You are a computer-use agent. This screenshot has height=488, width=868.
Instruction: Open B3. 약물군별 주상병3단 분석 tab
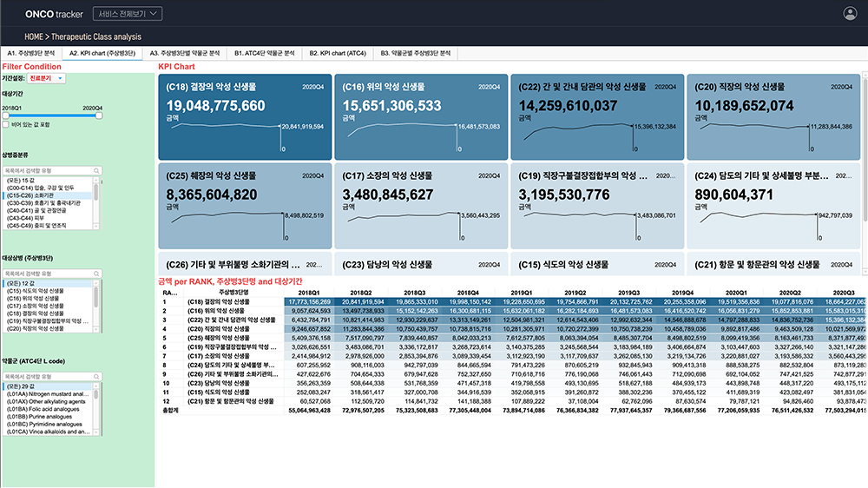coord(416,53)
